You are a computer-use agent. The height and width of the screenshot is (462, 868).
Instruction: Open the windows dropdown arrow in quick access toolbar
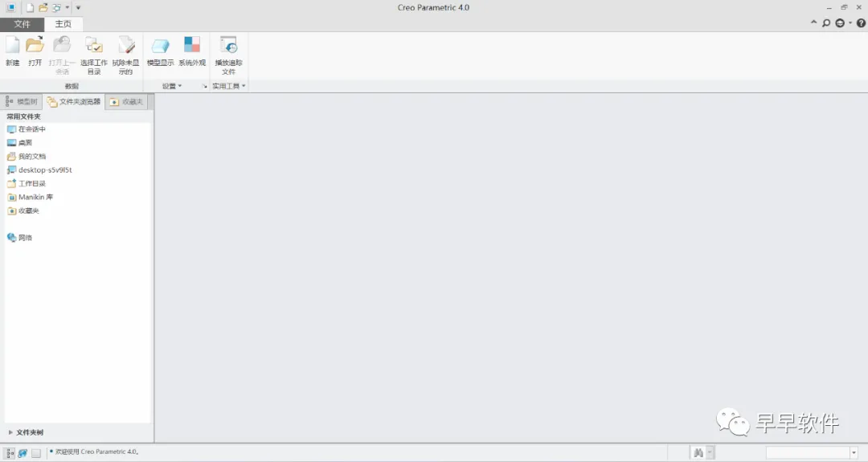coord(68,8)
